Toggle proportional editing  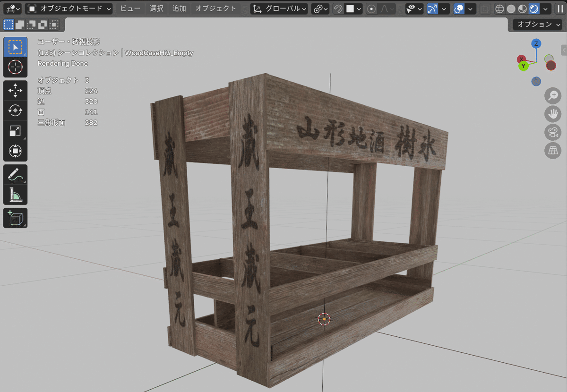(371, 9)
